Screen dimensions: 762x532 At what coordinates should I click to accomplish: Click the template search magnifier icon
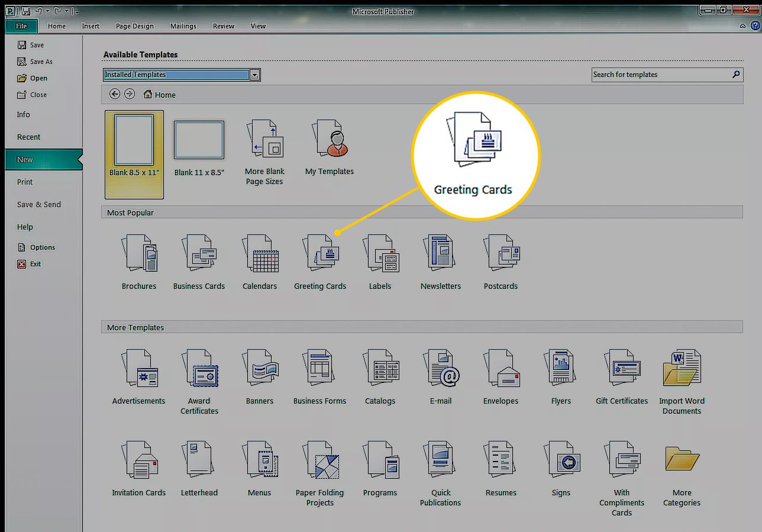click(736, 75)
